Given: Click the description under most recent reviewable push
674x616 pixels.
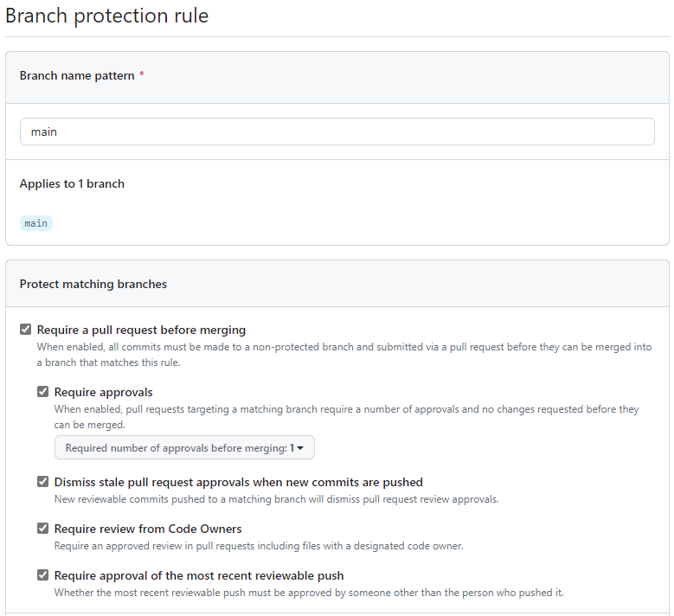Looking at the screenshot, I should point(309,593).
